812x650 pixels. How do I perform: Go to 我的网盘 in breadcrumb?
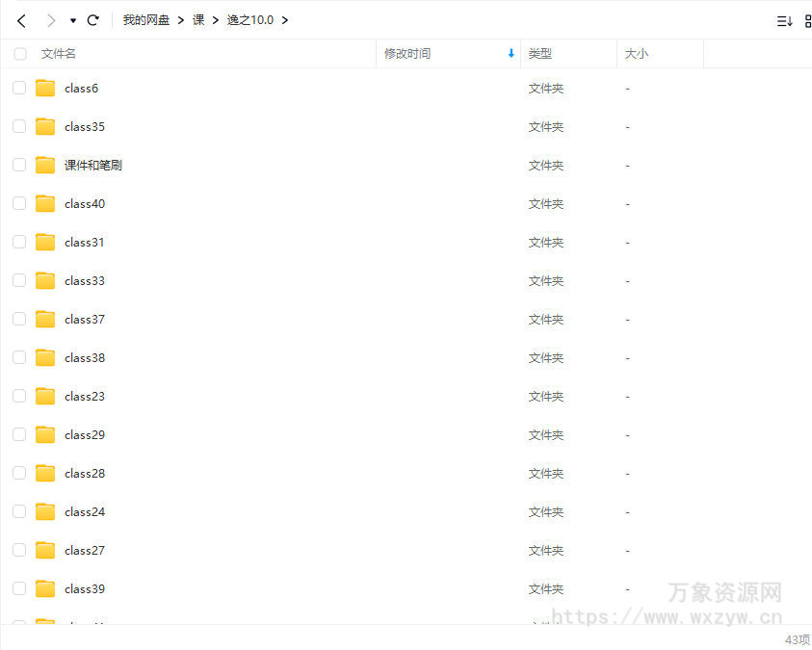click(145, 19)
